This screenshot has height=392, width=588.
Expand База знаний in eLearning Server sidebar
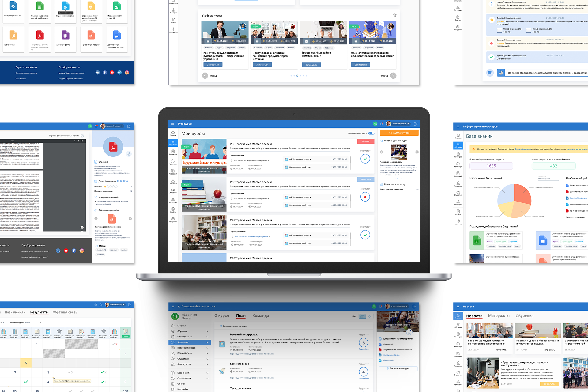pos(207,373)
